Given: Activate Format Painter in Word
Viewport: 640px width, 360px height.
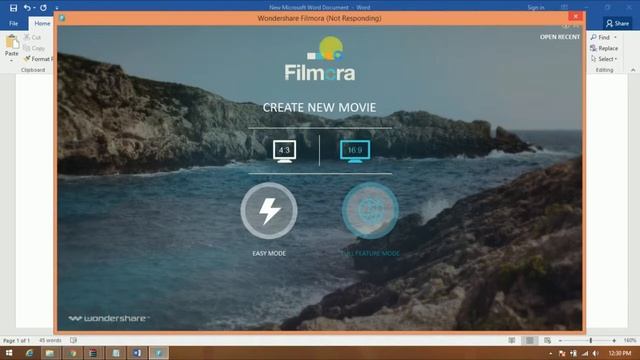Looking at the screenshot, I should [x=38, y=59].
